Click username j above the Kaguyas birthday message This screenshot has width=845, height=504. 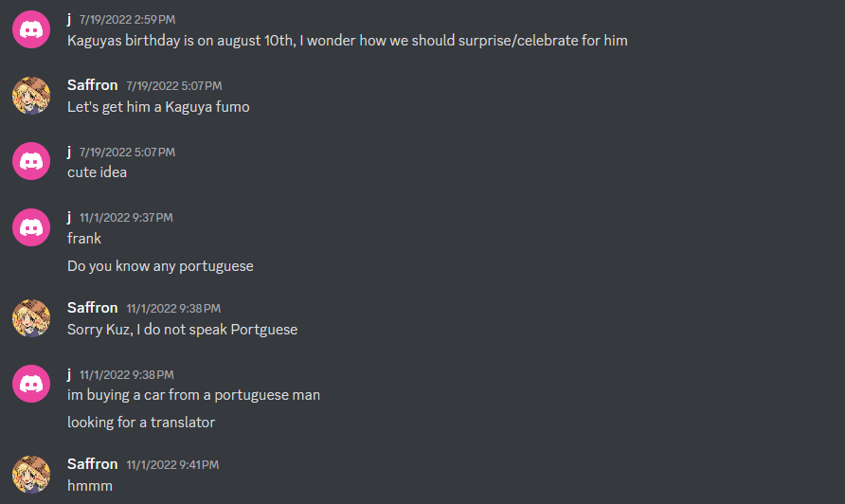click(x=69, y=19)
